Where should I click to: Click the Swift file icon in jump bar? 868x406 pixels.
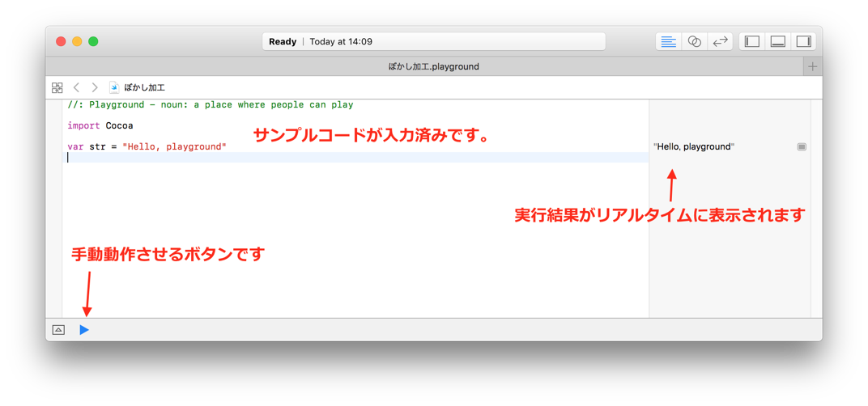pyautogui.click(x=114, y=87)
